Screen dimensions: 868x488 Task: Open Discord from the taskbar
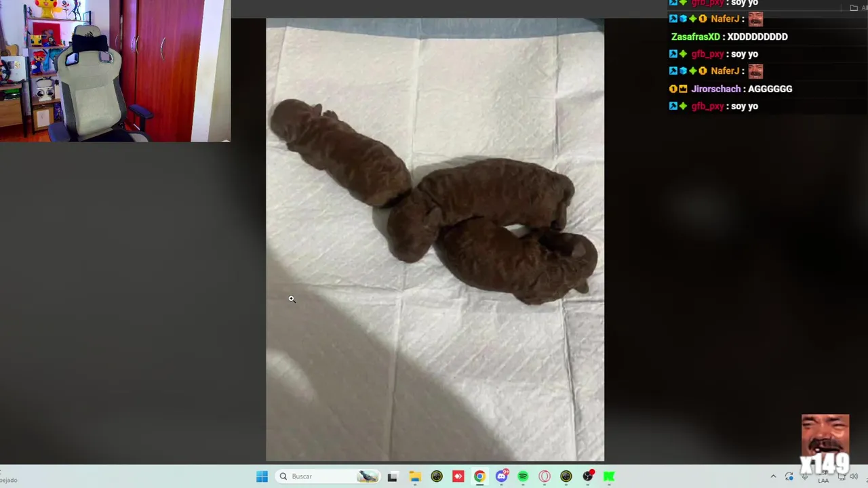pos(501,476)
